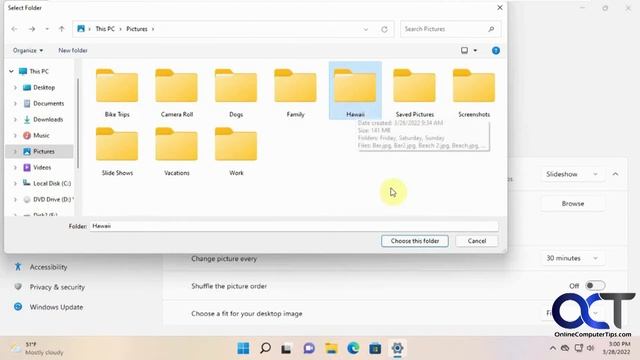The height and width of the screenshot is (360, 640).
Task: Click the Folder name input field
Action: pos(294,226)
